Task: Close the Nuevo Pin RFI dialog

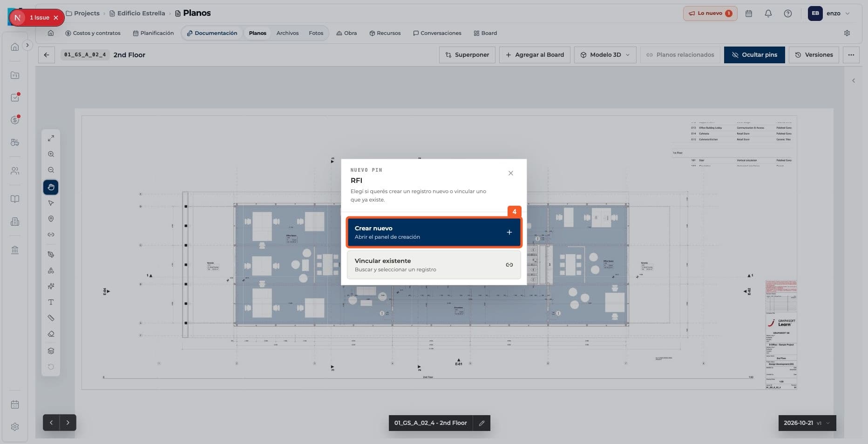Action: tap(511, 173)
